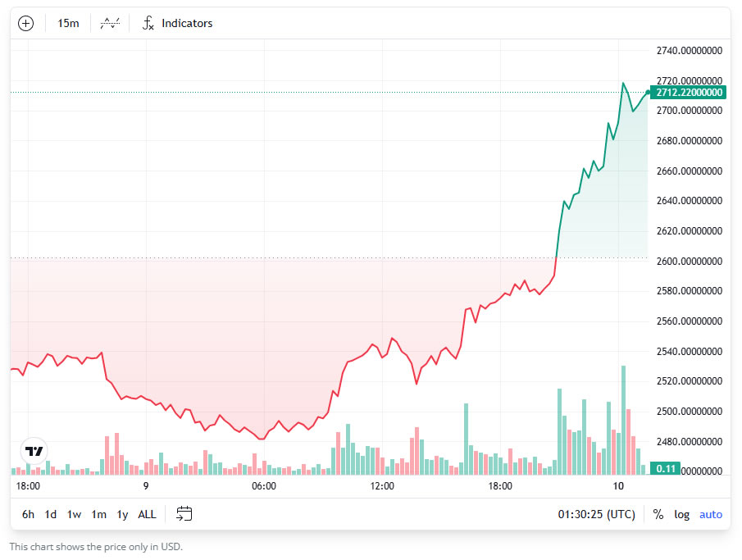Switch to the ALL range tab
This screenshot has height=560, width=742.
click(146, 514)
